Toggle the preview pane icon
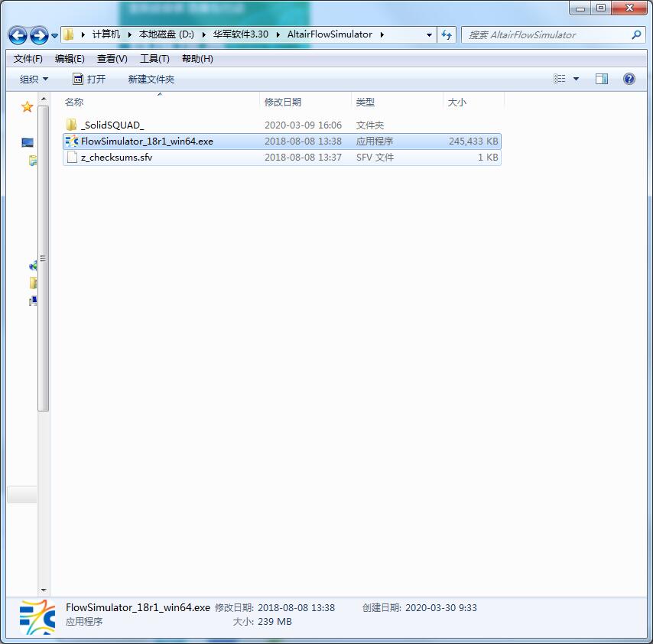653x644 pixels. click(601, 79)
